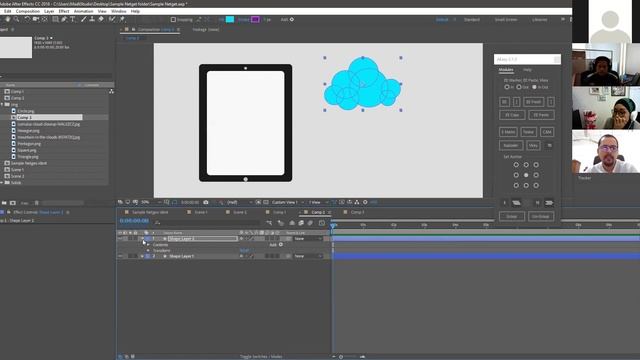Toggle the Snapping checkbox
Viewport: 640px width, 360px height.
pyautogui.click(x=173, y=20)
